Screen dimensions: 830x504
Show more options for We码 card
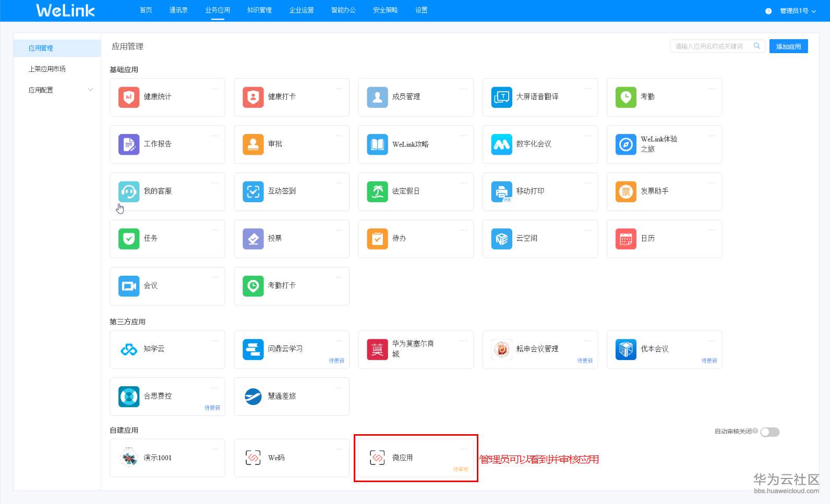[339, 449]
